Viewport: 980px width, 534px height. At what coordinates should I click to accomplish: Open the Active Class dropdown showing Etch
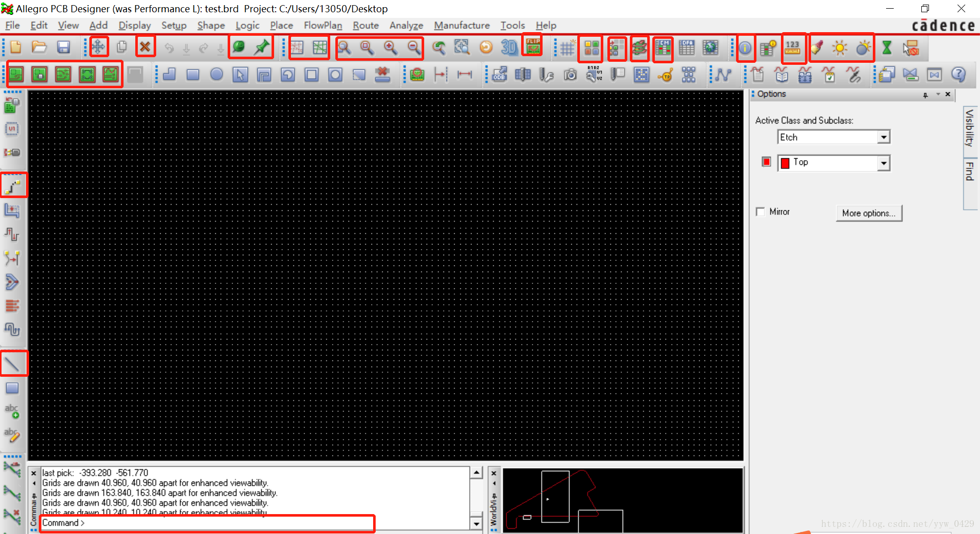[x=885, y=137]
